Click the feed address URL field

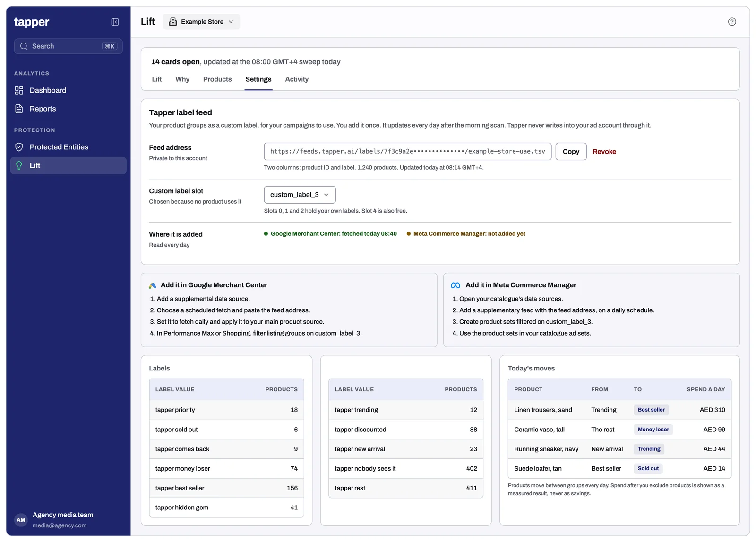pyautogui.click(x=408, y=152)
